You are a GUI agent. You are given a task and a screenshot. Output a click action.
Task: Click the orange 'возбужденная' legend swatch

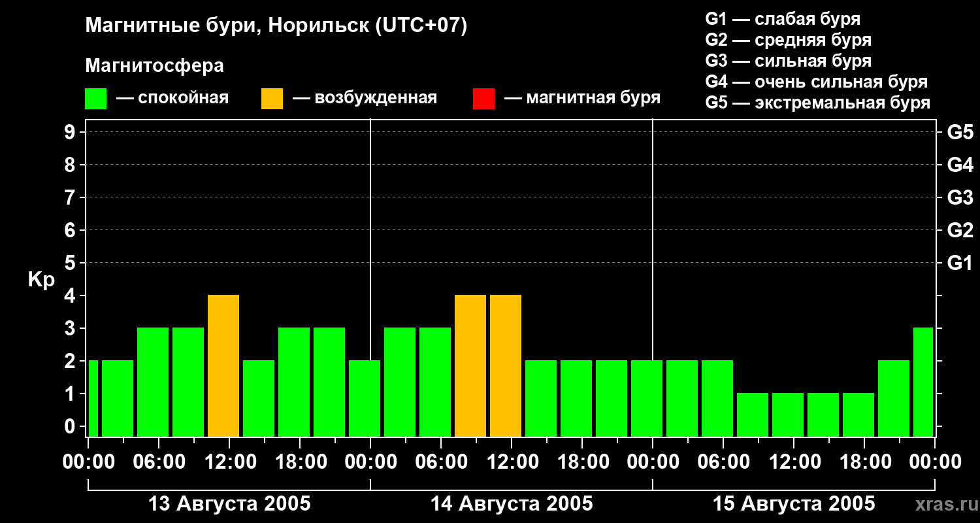(272, 99)
